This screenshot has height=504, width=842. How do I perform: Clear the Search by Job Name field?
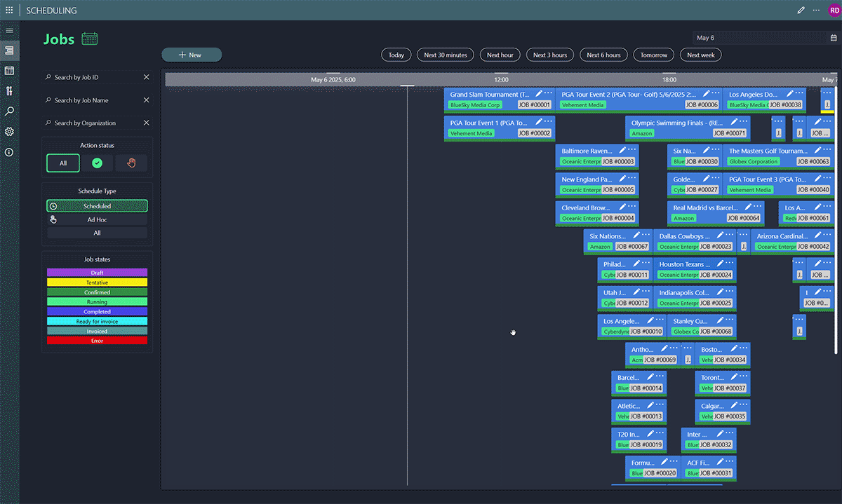click(x=147, y=100)
